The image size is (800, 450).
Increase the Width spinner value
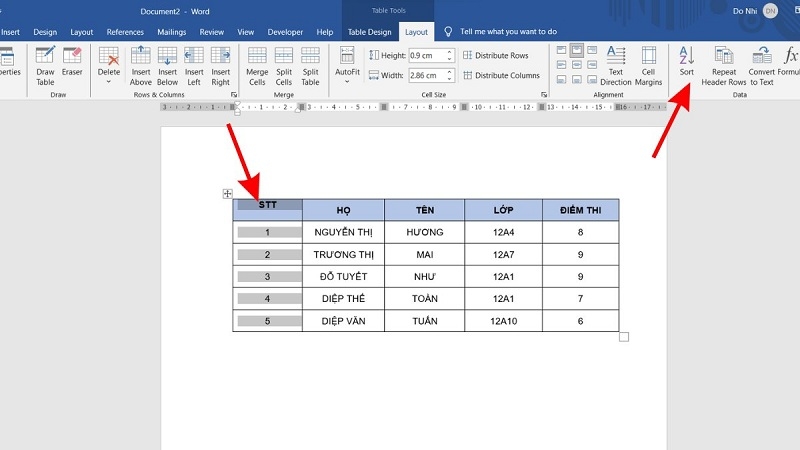tap(450, 72)
